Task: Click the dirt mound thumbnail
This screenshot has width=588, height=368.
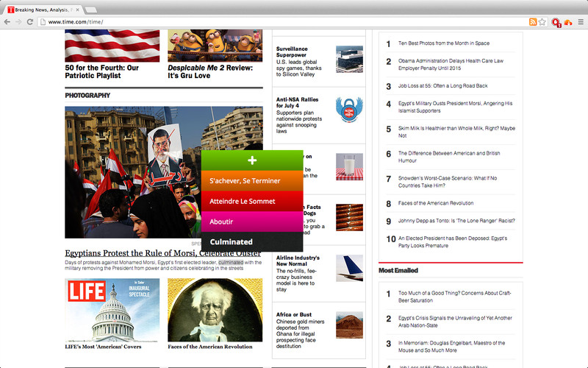Action: point(349,325)
